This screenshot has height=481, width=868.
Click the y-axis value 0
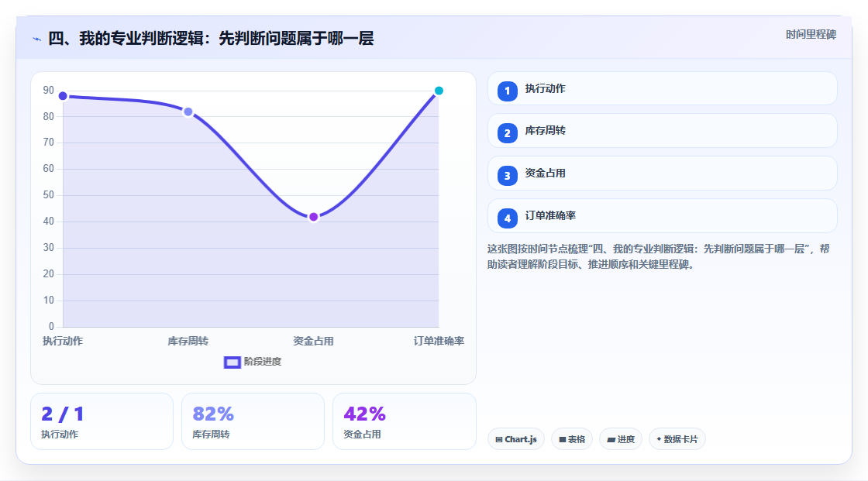(x=51, y=327)
